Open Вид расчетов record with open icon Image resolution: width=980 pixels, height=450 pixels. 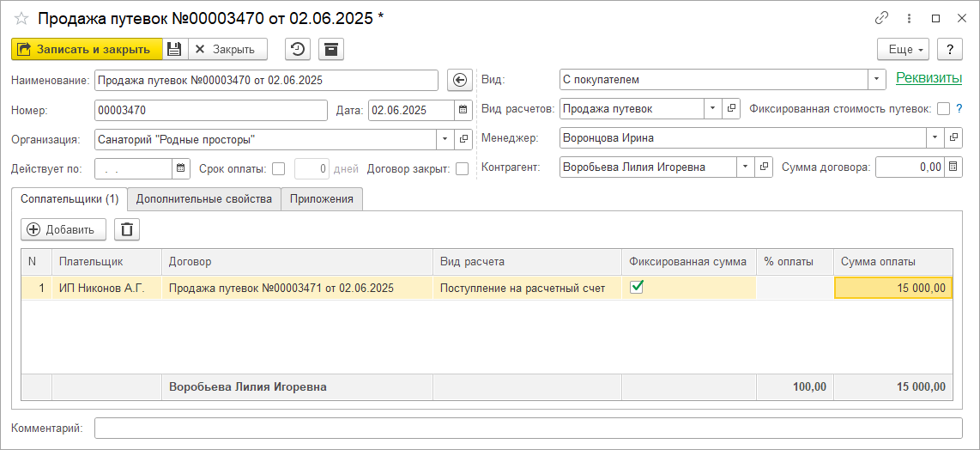pyautogui.click(x=730, y=108)
